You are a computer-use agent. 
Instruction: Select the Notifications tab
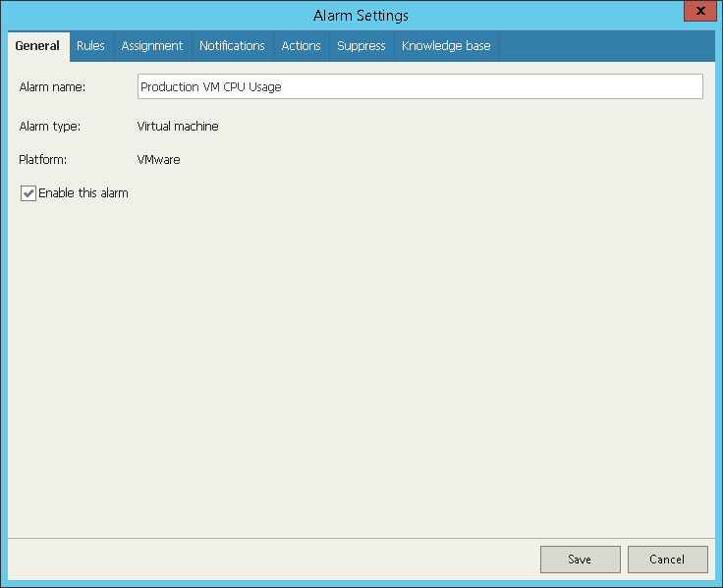233,46
